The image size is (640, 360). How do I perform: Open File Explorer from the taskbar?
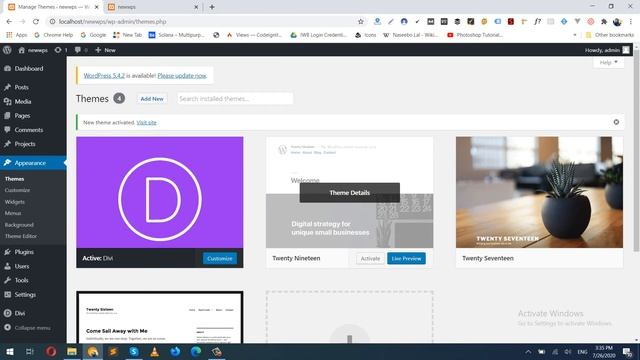click(x=72, y=351)
